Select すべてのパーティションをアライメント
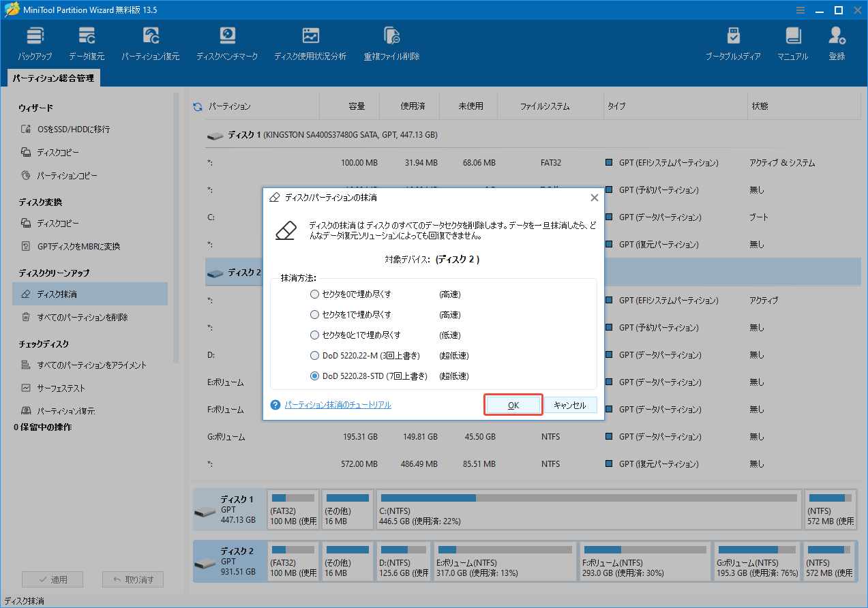Image resolution: width=868 pixels, height=608 pixels. (83, 365)
